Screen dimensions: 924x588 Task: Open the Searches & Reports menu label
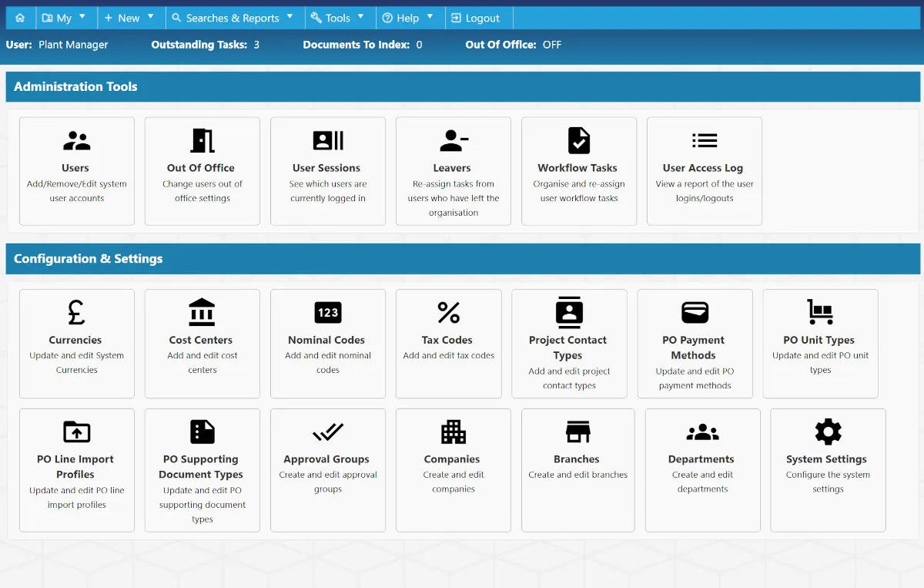(233, 18)
